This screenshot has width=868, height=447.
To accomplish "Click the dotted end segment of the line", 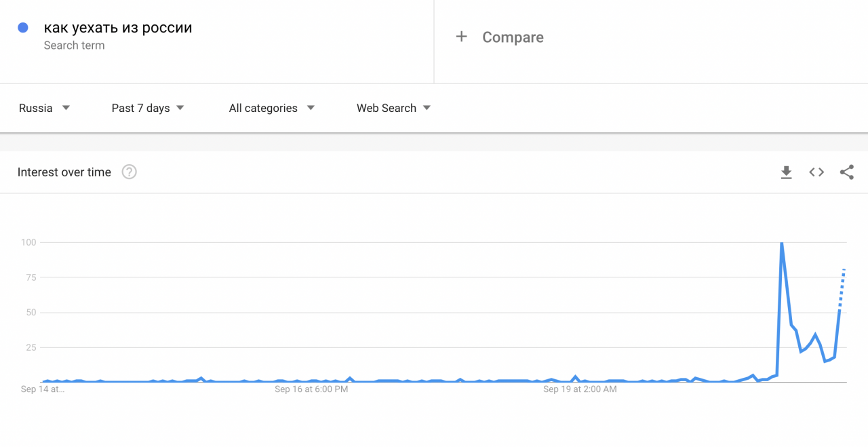I will (842, 288).
